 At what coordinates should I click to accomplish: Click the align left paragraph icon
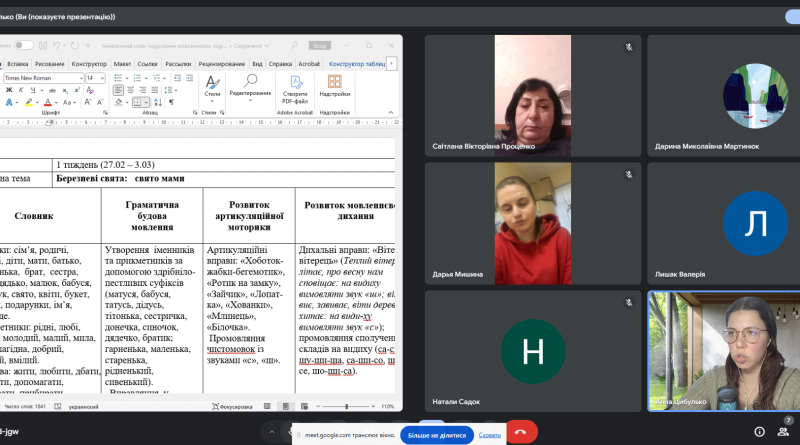(118, 90)
